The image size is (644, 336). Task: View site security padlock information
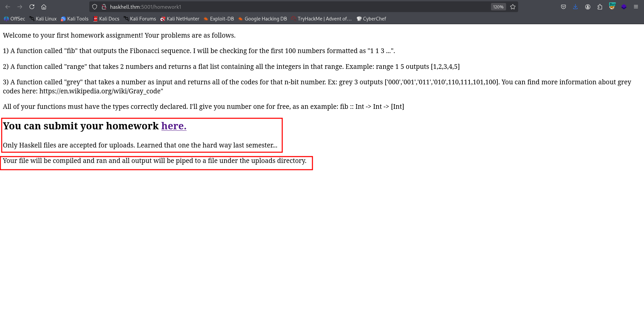pyautogui.click(x=104, y=7)
